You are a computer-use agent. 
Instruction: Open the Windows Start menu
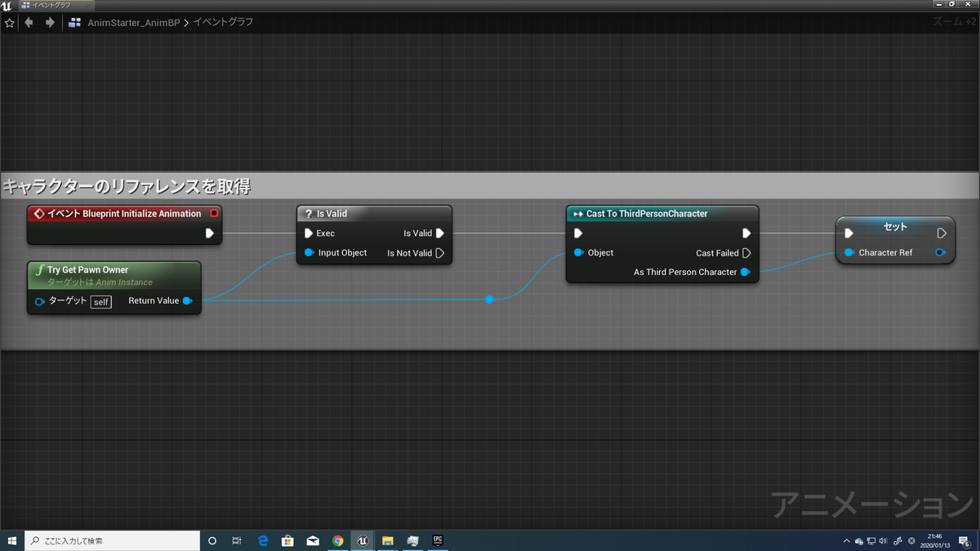point(12,540)
